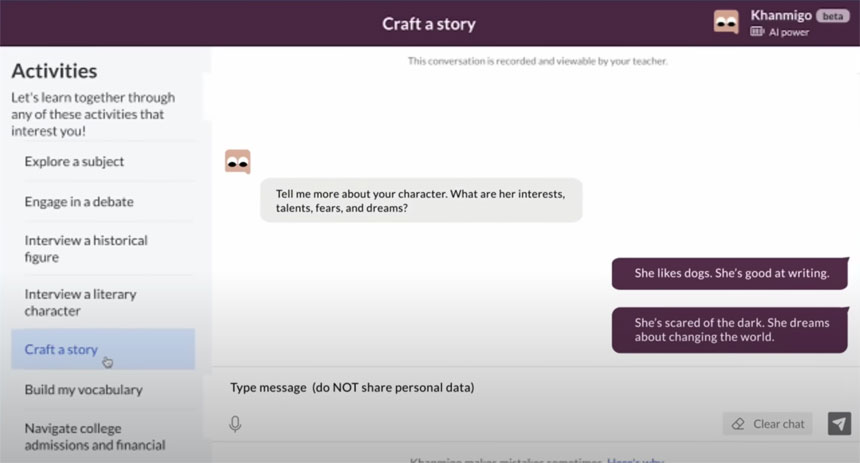Click the 'She likes dogs' message bubble

point(731,273)
